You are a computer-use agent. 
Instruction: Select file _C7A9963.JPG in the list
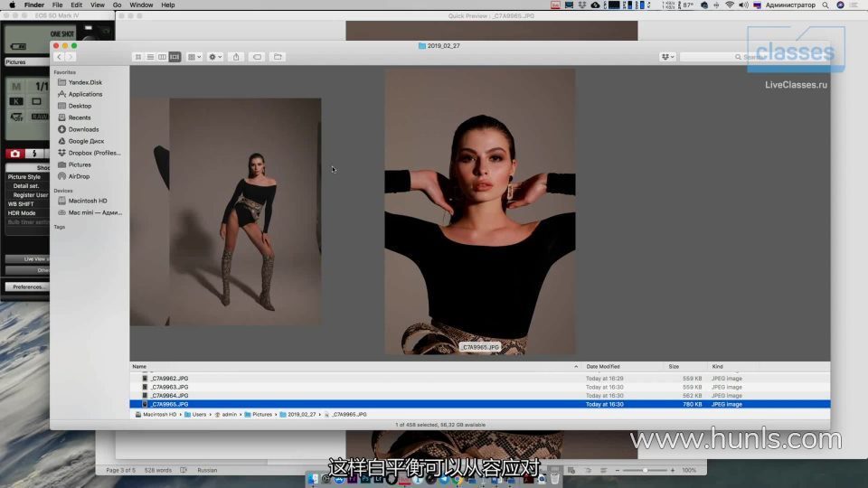coord(480,388)
